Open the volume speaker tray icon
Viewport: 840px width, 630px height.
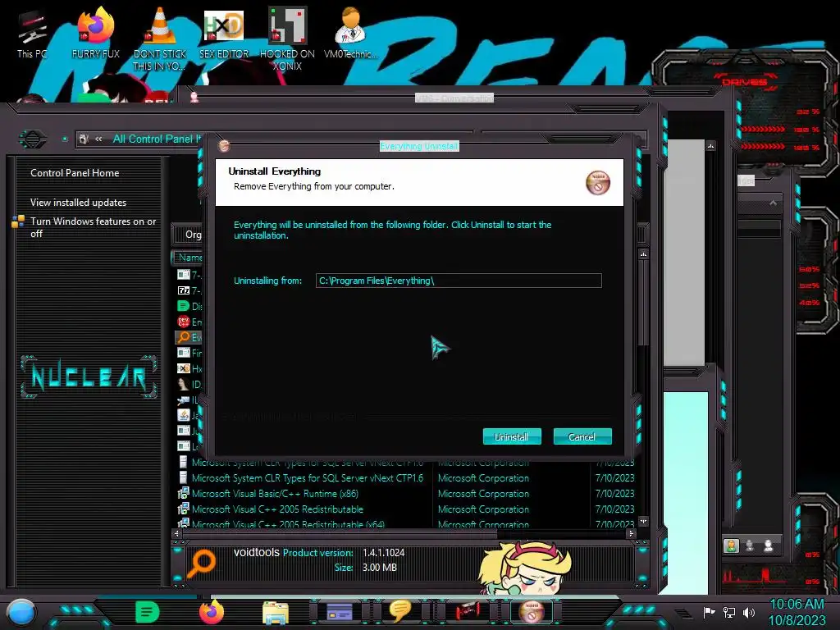click(748, 612)
